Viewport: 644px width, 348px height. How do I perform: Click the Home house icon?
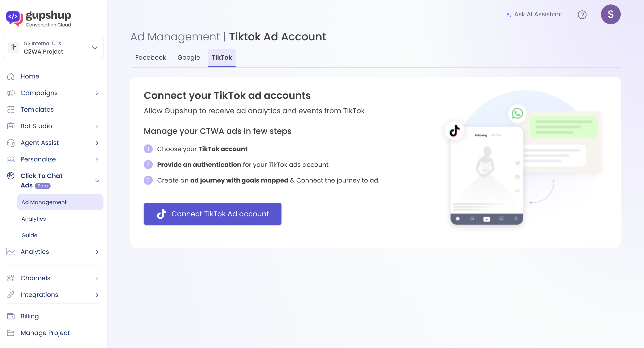[11, 76]
